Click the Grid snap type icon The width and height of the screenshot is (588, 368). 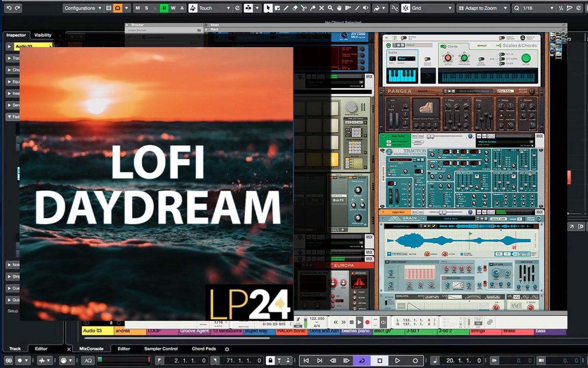click(406, 8)
